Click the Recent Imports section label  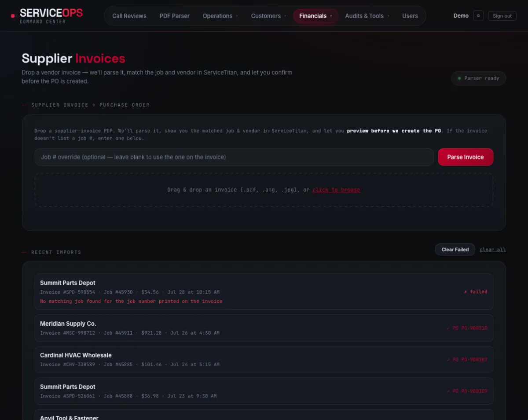pyautogui.click(x=56, y=252)
